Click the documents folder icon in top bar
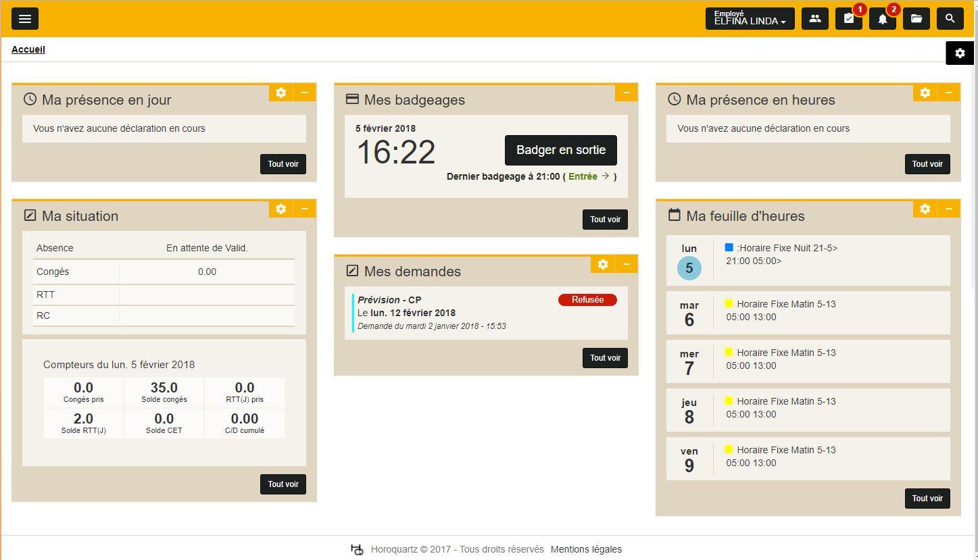Screen dimensions: 978x560 point(916,18)
